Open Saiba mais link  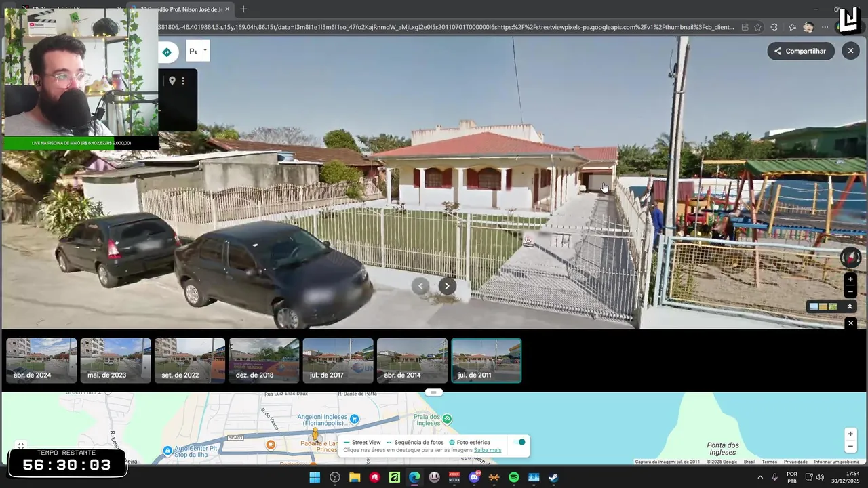click(x=488, y=450)
